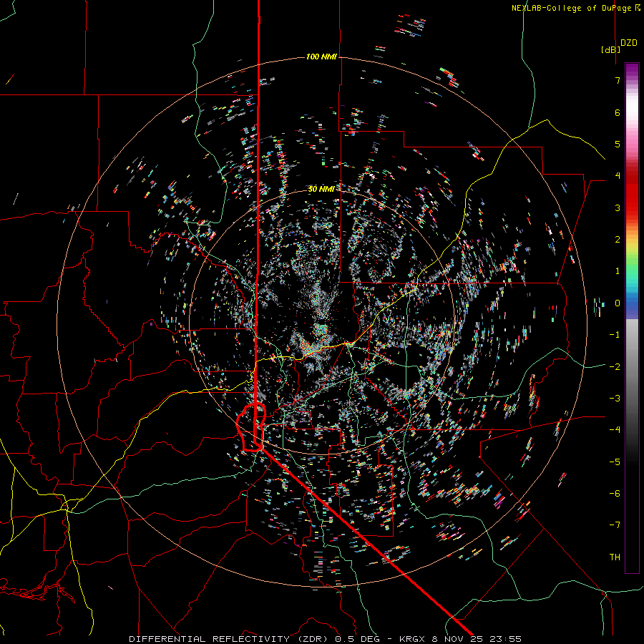Click the -2 value on the scale
The width and height of the screenshot is (644, 644).
(x=615, y=367)
